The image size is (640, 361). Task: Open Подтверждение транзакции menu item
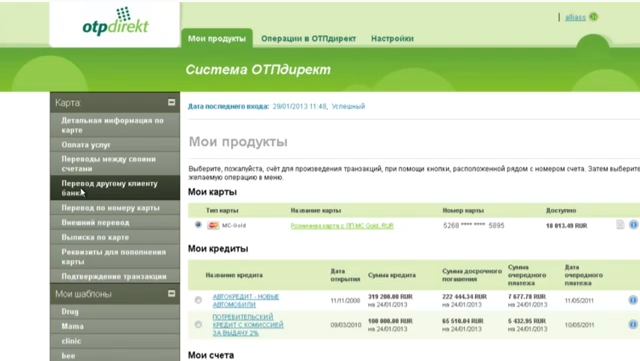pyautogui.click(x=115, y=276)
